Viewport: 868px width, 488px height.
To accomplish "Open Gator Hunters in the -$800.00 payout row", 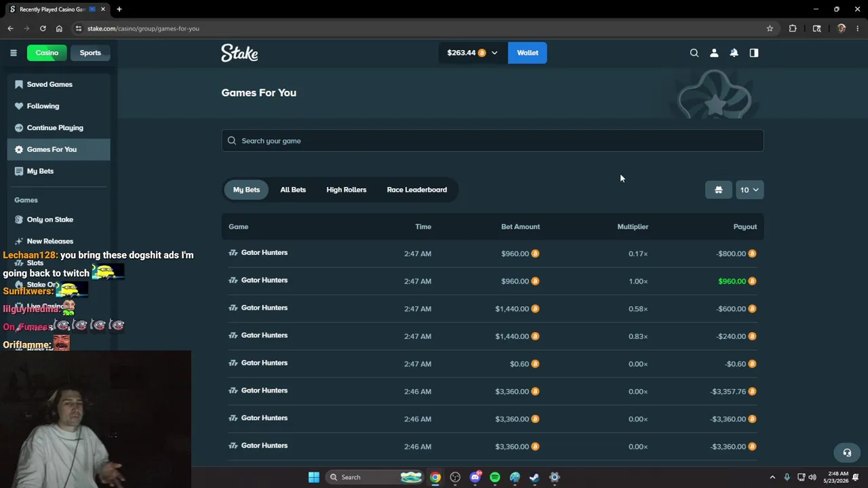I will pos(264,253).
